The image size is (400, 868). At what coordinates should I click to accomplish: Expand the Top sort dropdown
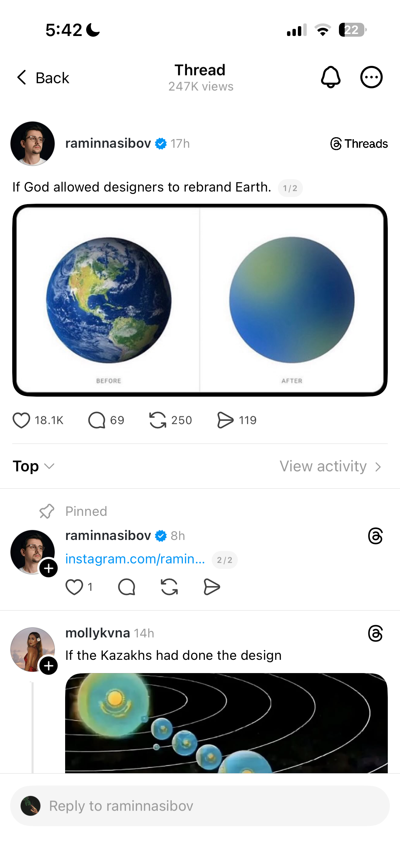coord(33,466)
